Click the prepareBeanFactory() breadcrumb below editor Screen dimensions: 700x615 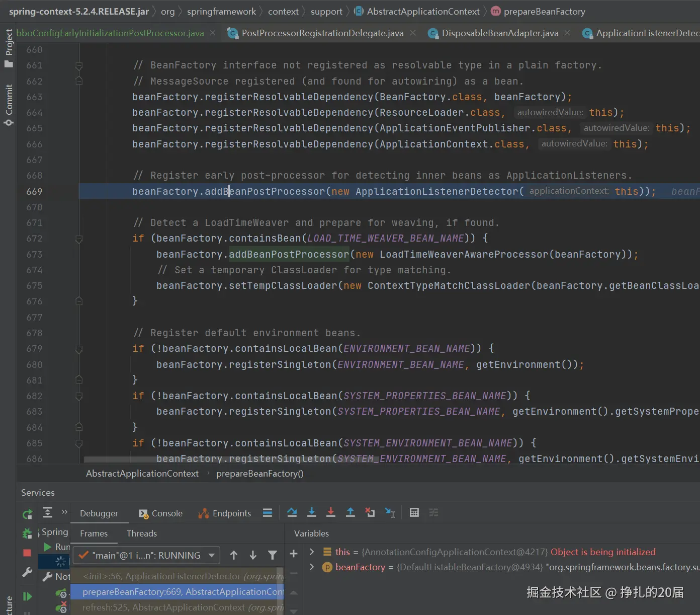259,474
